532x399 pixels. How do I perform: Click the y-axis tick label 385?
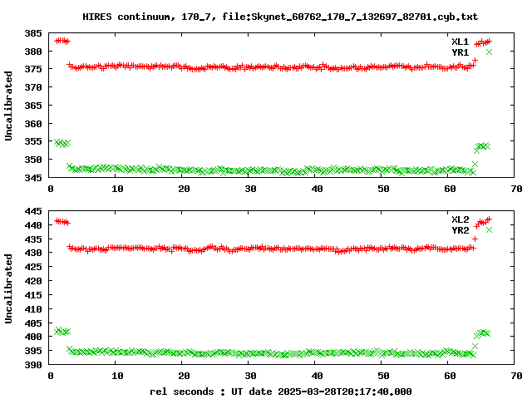pyautogui.click(x=33, y=33)
